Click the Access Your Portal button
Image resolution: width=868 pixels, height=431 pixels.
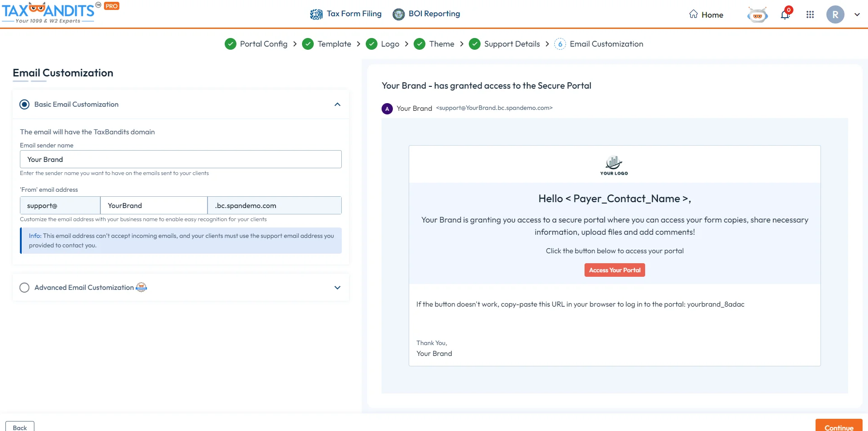click(614, 270)
